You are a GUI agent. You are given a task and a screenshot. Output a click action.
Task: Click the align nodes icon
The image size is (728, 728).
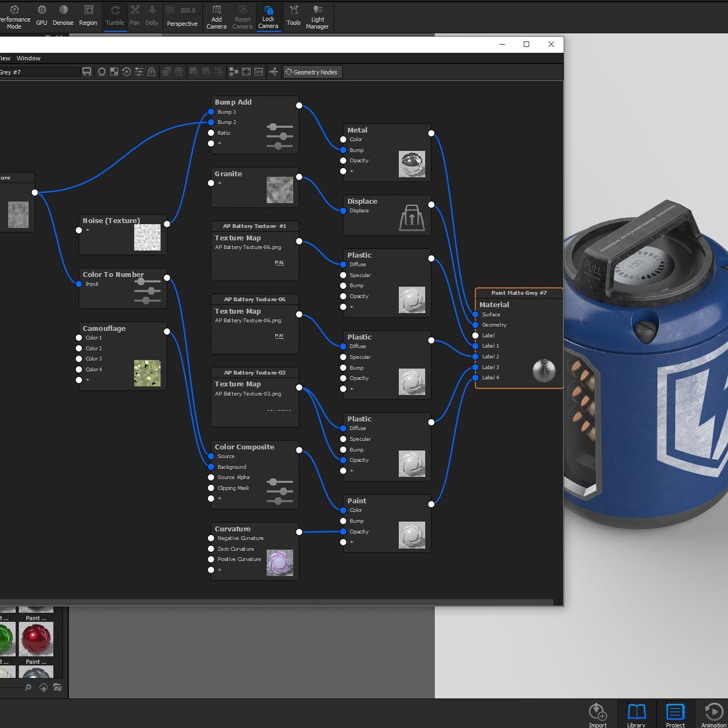[234, 72]
